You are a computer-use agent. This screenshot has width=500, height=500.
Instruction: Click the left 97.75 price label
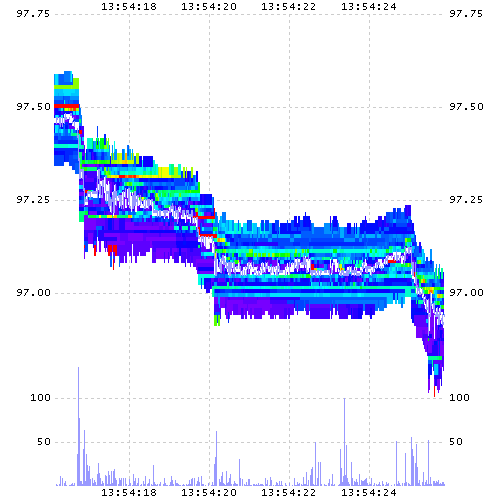(x=33, y=14)
